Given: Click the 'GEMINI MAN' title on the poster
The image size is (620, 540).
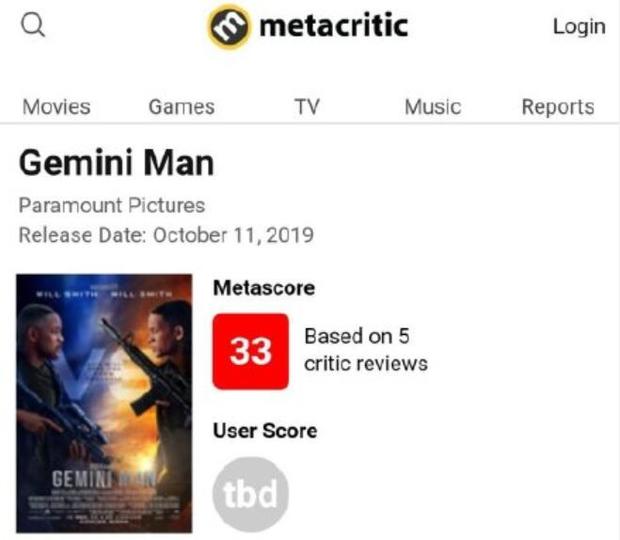Looking at the screenshot, I should [102, 479].
